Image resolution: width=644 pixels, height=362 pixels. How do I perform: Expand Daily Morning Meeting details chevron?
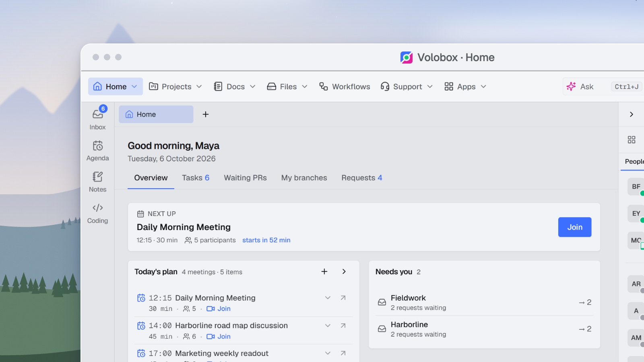pyautogui.click(x=328, y=298)
